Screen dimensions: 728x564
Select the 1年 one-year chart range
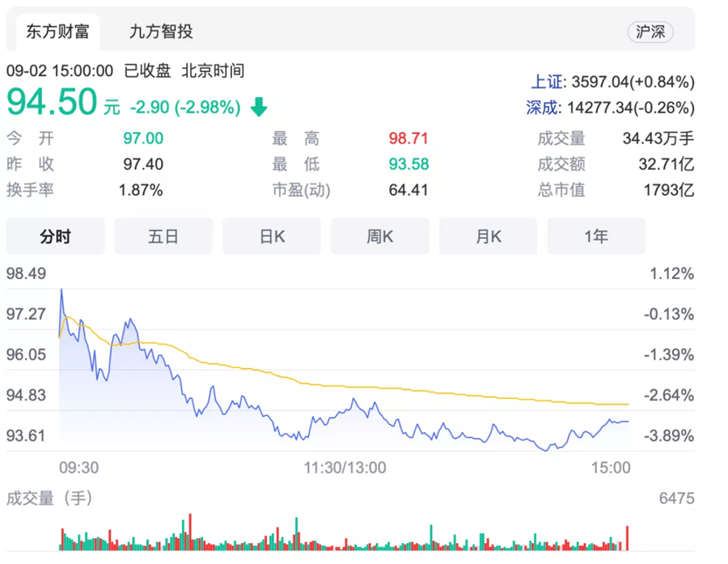click(596, 236)
